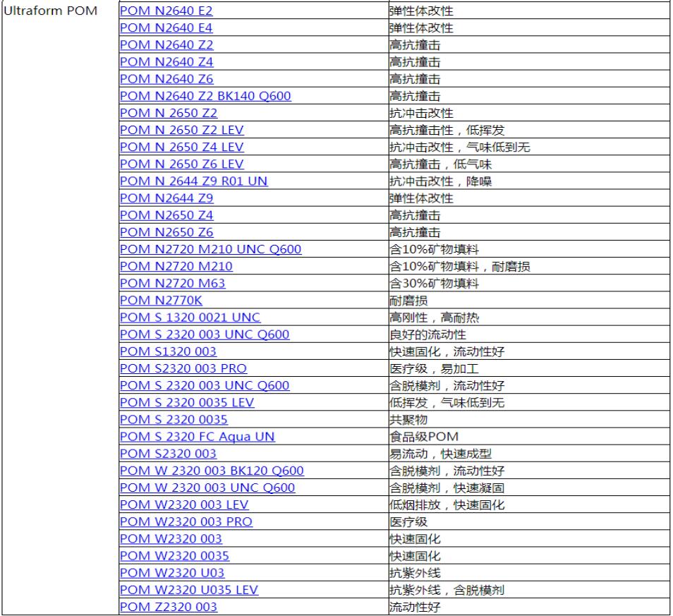Viewport: 673px width, 616px height.
Task: Click 流动性好 beside POM Z2320 003
Action: 415,607
